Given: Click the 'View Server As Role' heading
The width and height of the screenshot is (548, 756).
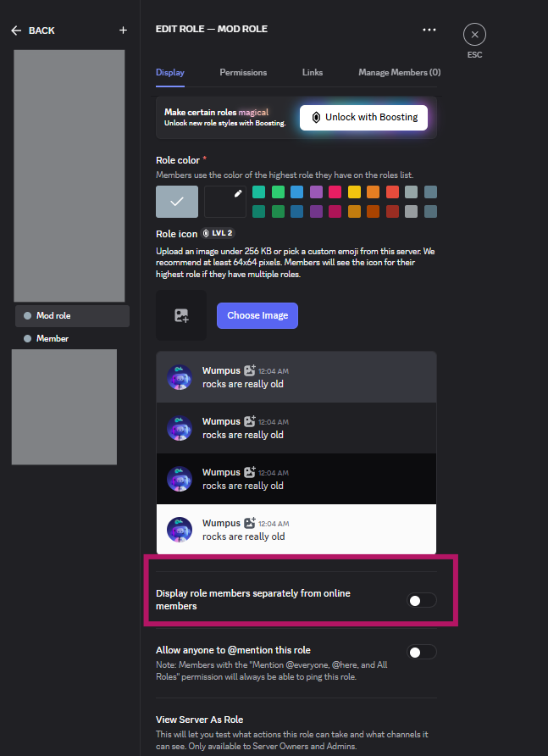Looking at the screenshot, I should point(200,720).
